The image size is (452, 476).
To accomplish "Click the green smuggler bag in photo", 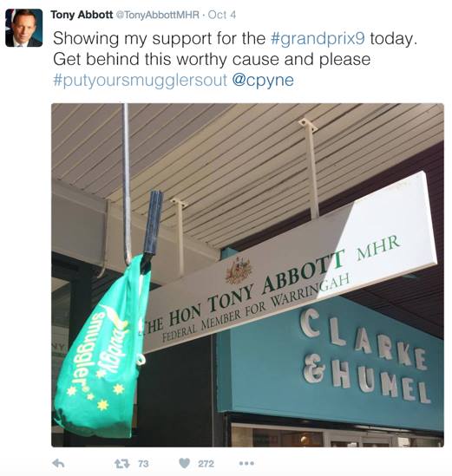I will [102, 348].
